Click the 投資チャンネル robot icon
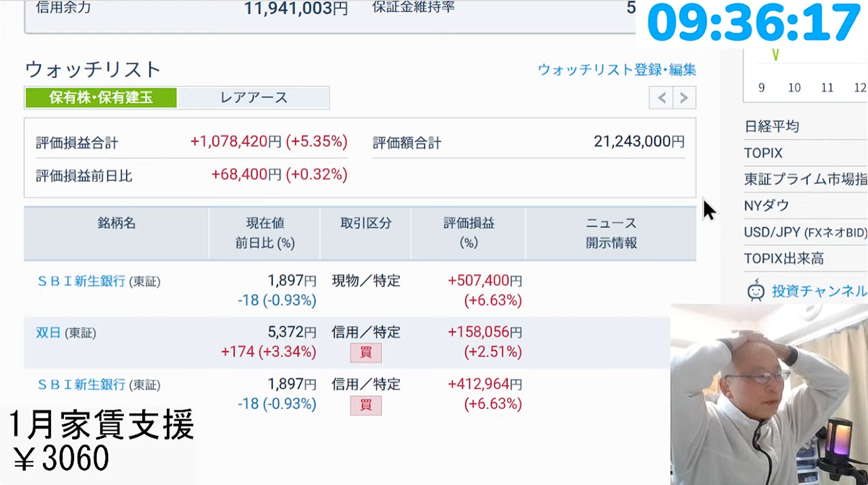 click(x=755, y=291)
